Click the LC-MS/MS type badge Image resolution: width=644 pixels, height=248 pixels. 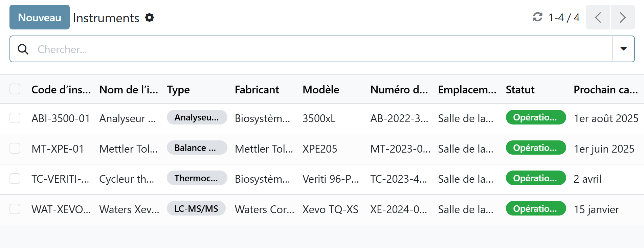(x=196, y=209)
